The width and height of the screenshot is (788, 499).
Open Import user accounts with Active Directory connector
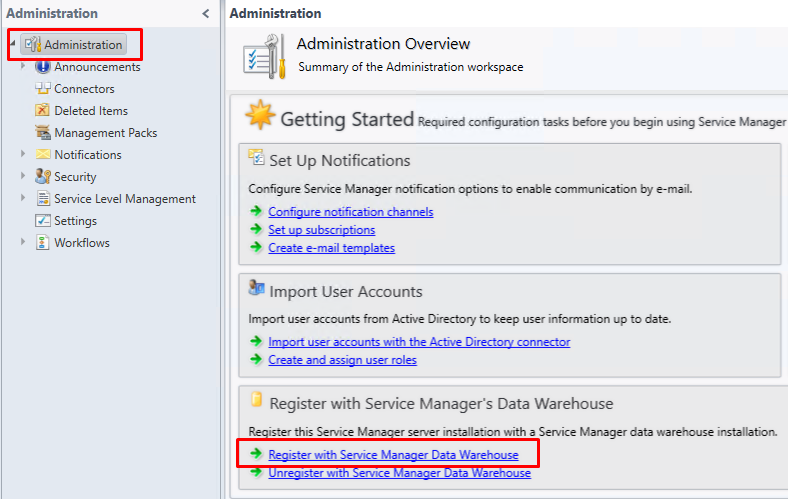pos(419,342)
